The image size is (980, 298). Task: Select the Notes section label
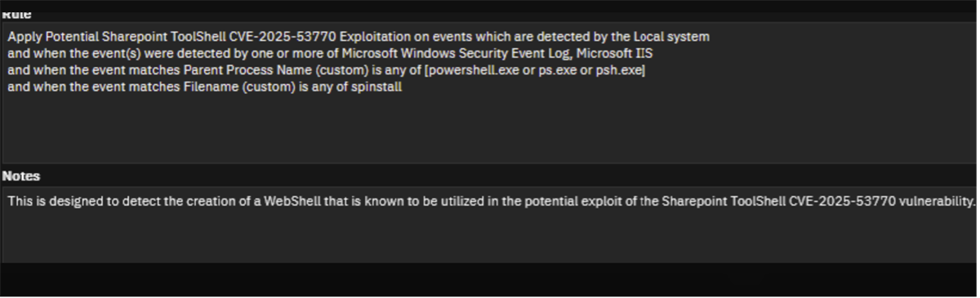(21, 176)
